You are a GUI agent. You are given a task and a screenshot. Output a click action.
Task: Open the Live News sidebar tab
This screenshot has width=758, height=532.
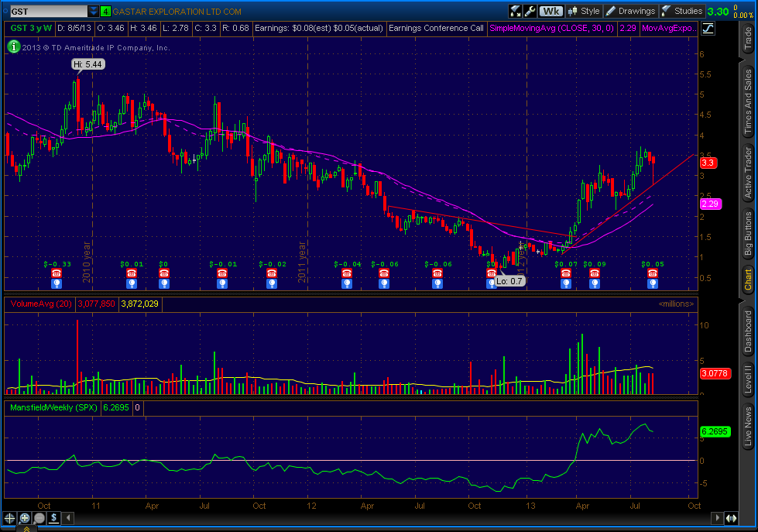[747, 425]
